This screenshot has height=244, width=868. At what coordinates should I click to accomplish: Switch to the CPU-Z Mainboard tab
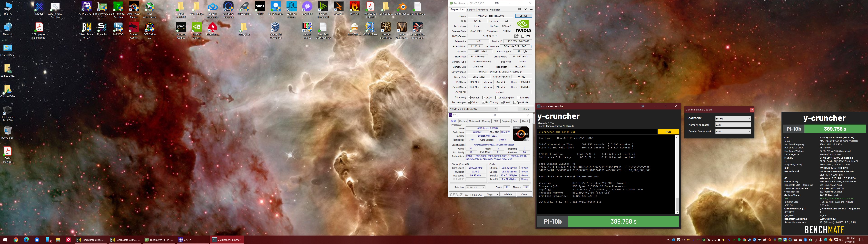[x=474, y=121]
